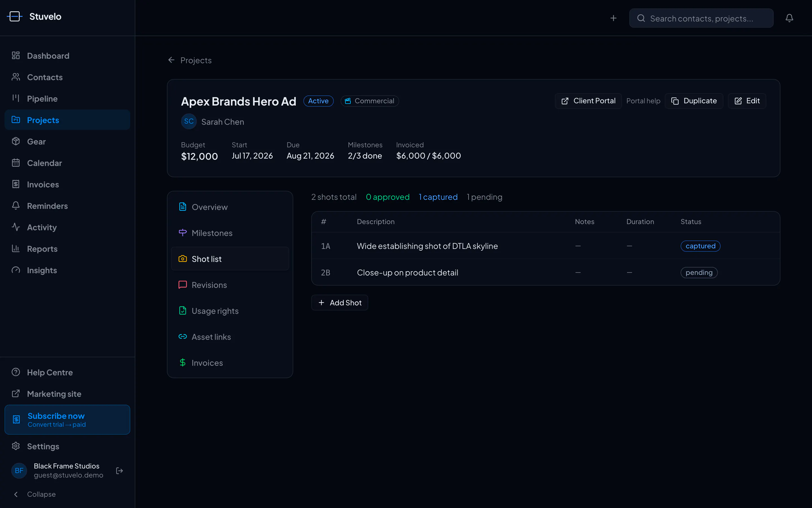Click the Stuvelo logo icon
Screen dimensions: 812x508
tap(14, 16)
